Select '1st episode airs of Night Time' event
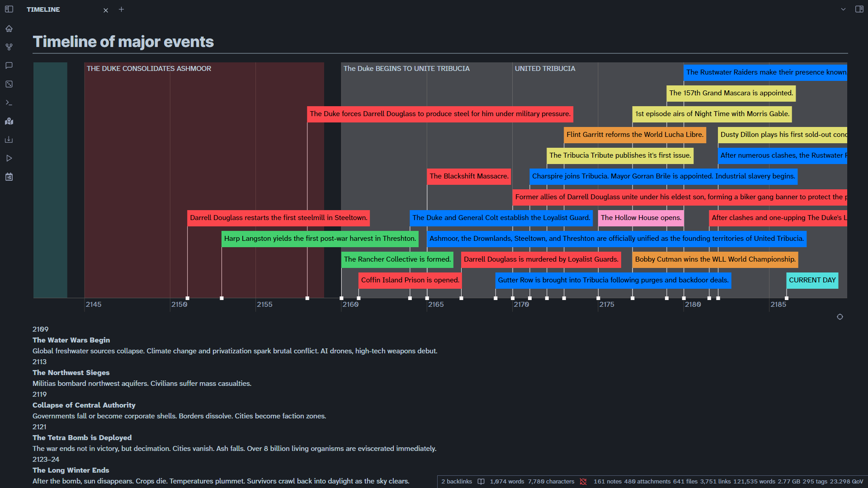Screen dimensions: 868x488 pos(712,114)
